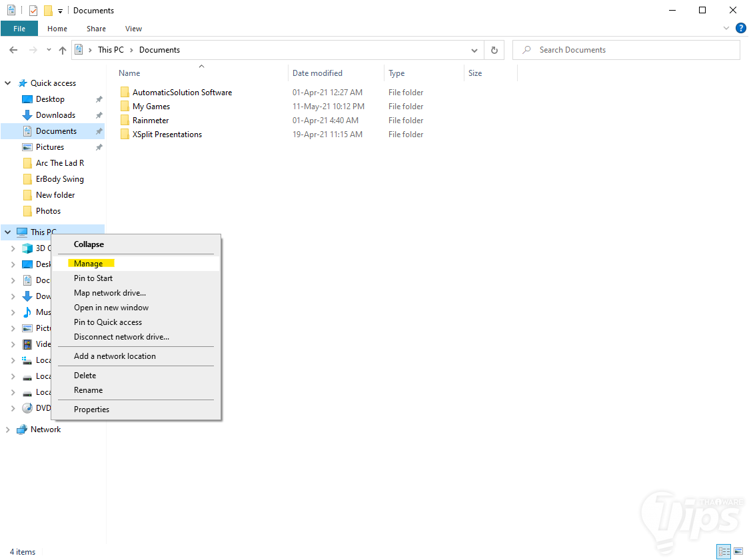This screenshot has width=749, height=560.
Task: Choose Rename from the context menu
Action: (136, 390)
